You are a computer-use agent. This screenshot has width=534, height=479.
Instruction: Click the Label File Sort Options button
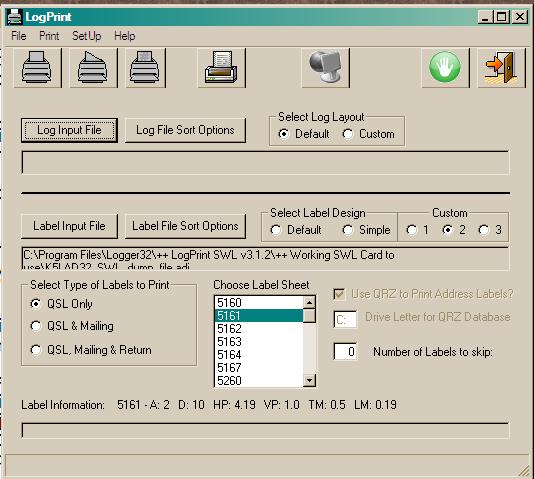click(x=185, y=226)
